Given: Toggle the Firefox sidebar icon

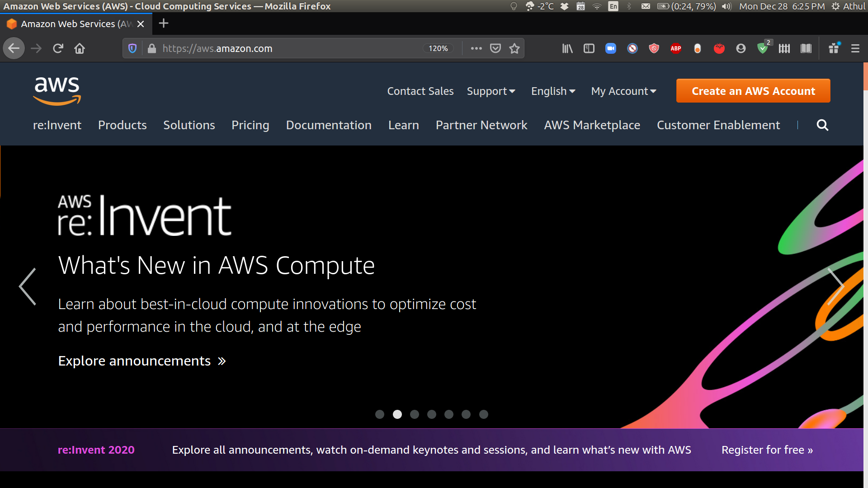Looking at the screenshot, I should tap(589, 48).
